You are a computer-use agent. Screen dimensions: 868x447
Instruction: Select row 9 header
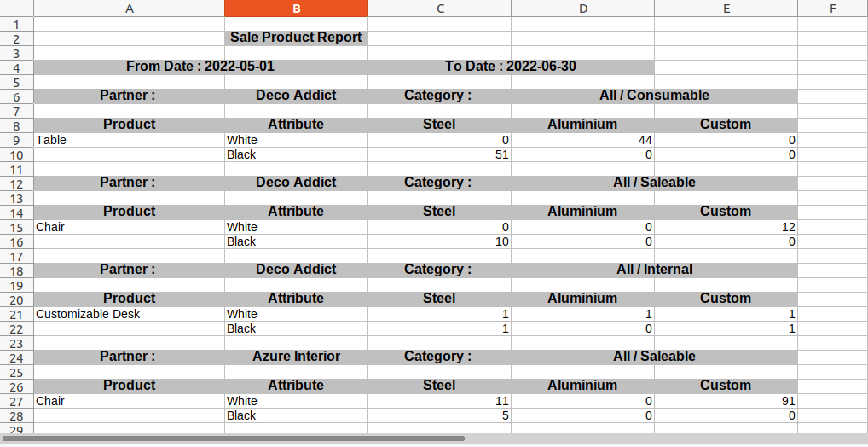16,141
